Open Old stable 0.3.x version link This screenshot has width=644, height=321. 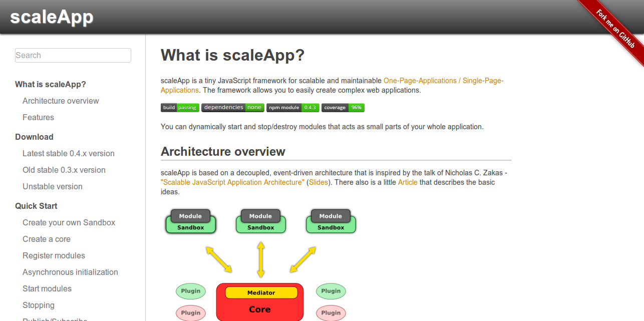point(64,170)
